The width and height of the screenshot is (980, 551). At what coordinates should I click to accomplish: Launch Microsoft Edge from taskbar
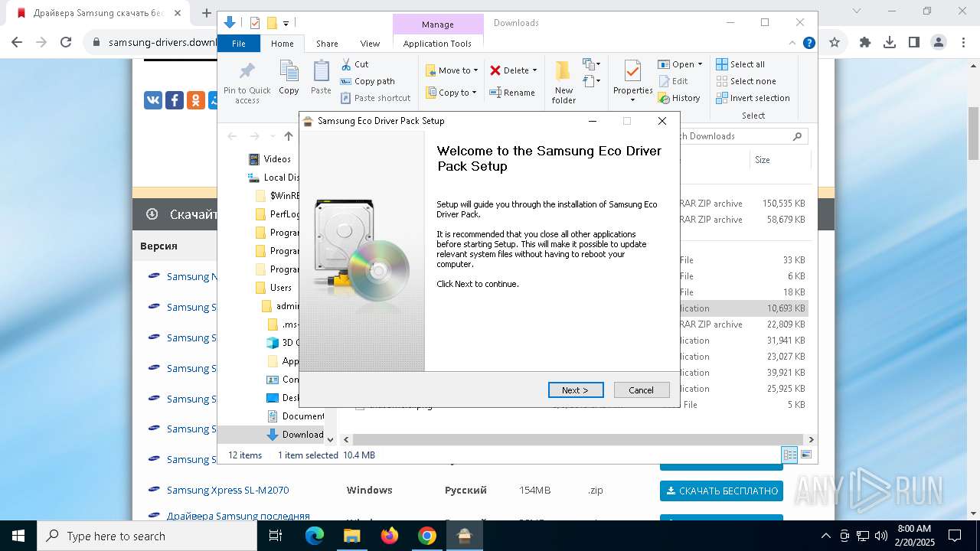coord(315,536)
